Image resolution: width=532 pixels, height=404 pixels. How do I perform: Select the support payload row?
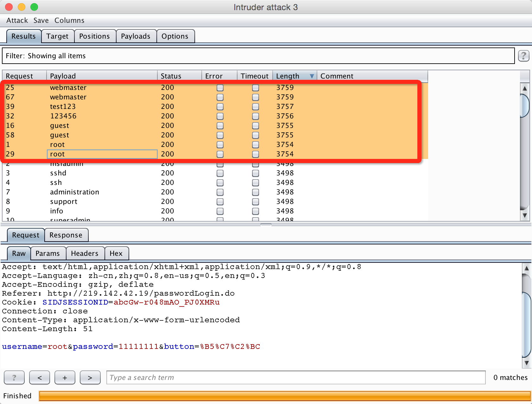(215, 202)
